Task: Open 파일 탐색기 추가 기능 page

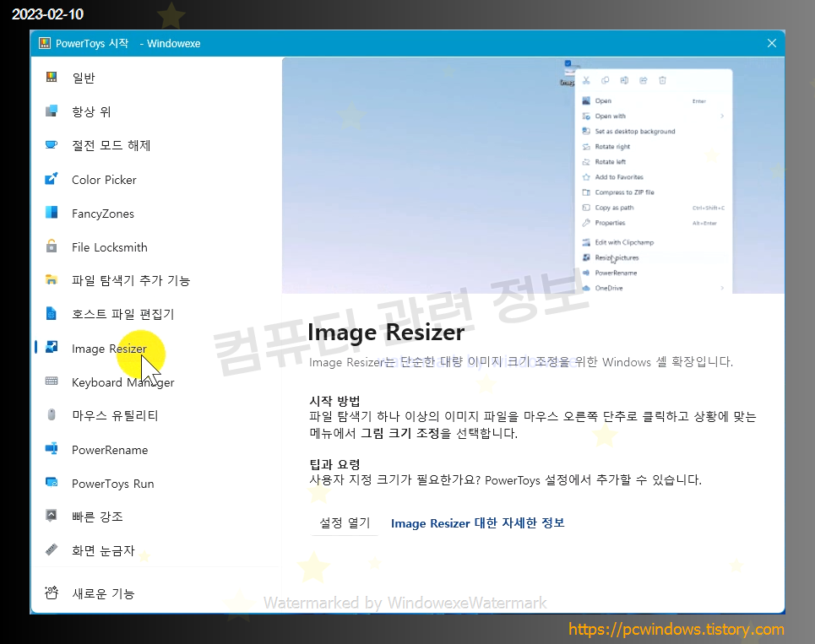Action: (x=131, y=280)
